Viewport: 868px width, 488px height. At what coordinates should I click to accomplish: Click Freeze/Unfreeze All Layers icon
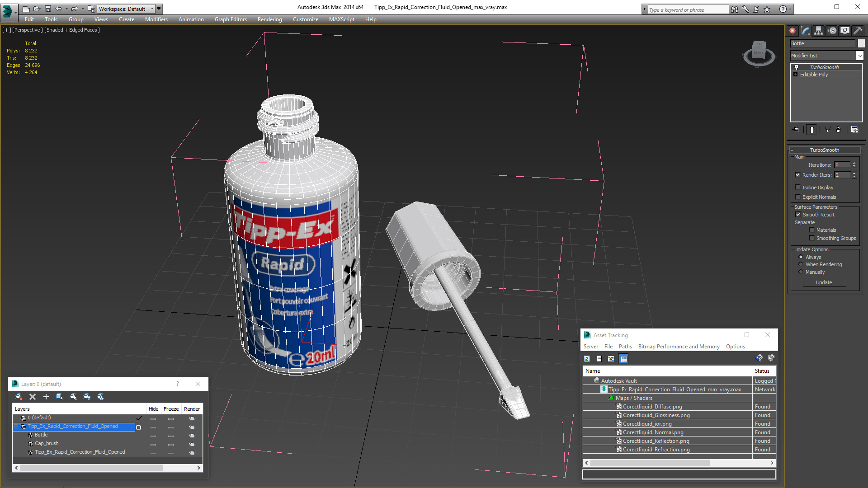[x=100, y=397]
